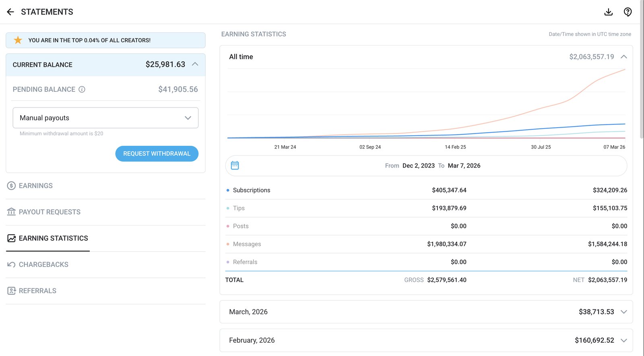Click the Minimum withdrawal amount note
The image size is (644, 356).
tap(62, 134)
